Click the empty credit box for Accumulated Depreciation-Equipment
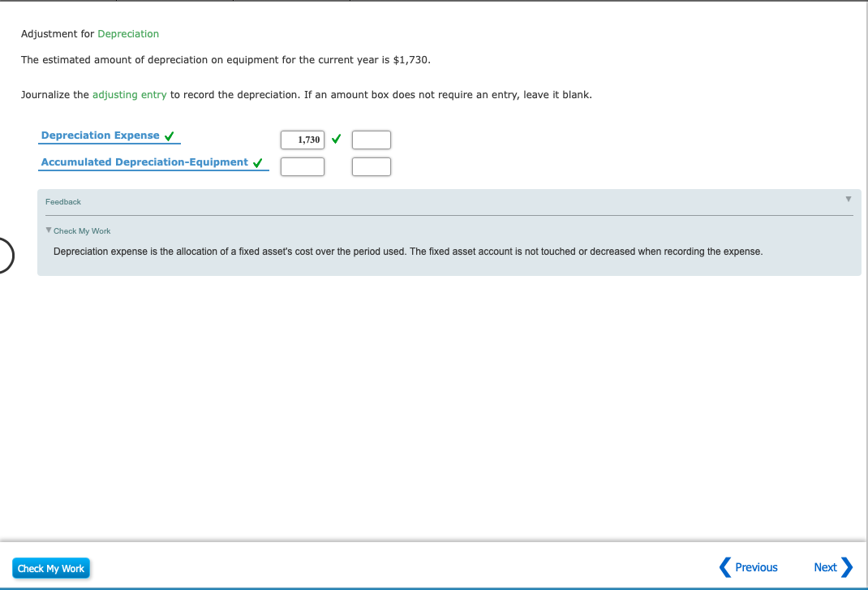The width and height of the screenshot is (868, 590). (x=371, y=166)
